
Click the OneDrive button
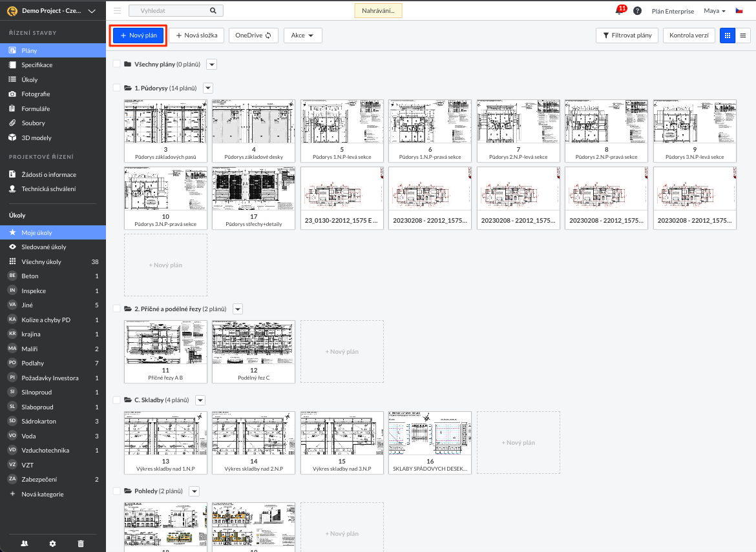coord(253,35)
